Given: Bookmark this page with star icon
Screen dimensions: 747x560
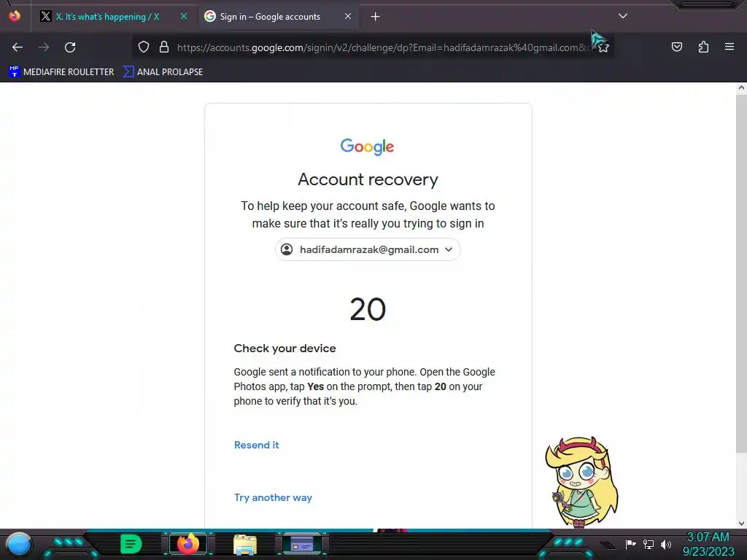Looking at the screenshot, I should click(603, 47).
